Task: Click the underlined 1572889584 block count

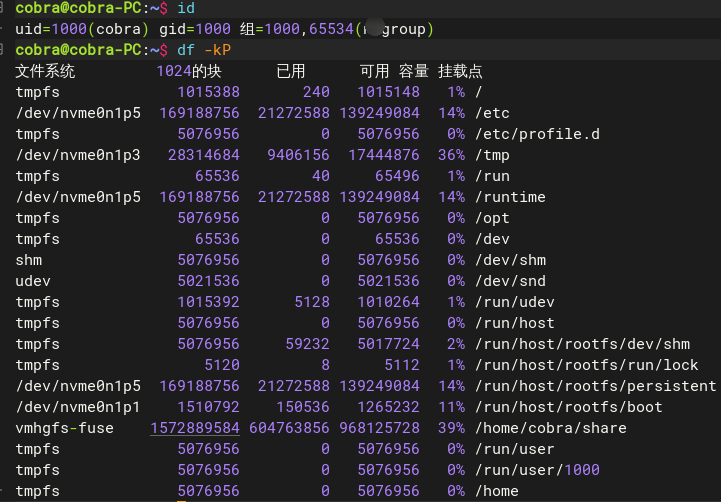Action: click(x=195, y=428)
